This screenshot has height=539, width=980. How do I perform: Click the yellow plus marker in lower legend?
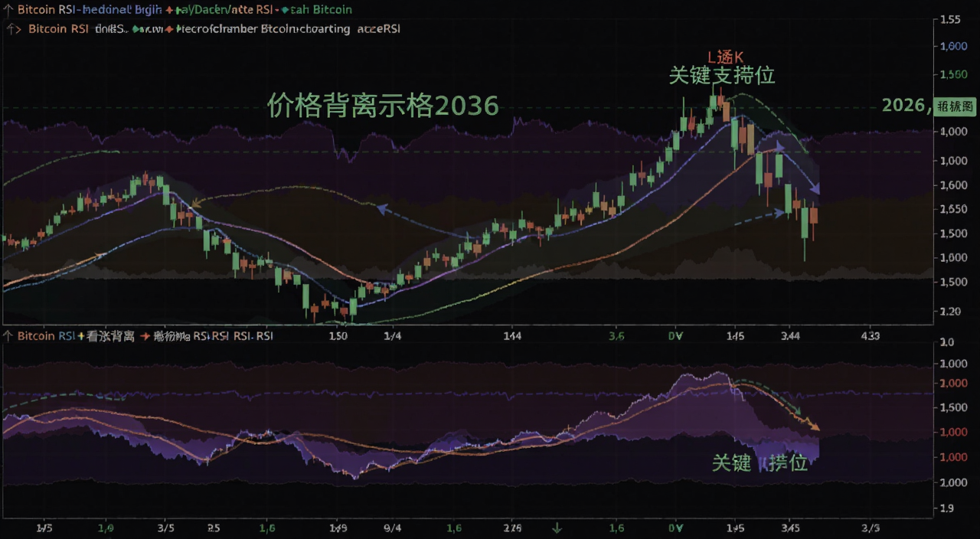(80, 336)
